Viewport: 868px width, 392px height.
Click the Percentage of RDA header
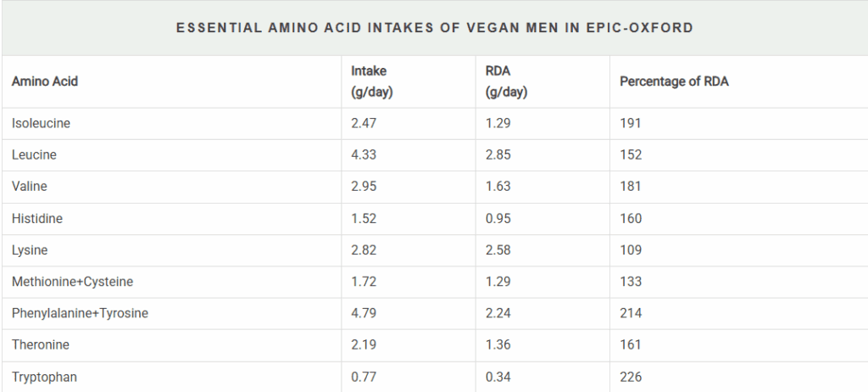coord(674,81)
